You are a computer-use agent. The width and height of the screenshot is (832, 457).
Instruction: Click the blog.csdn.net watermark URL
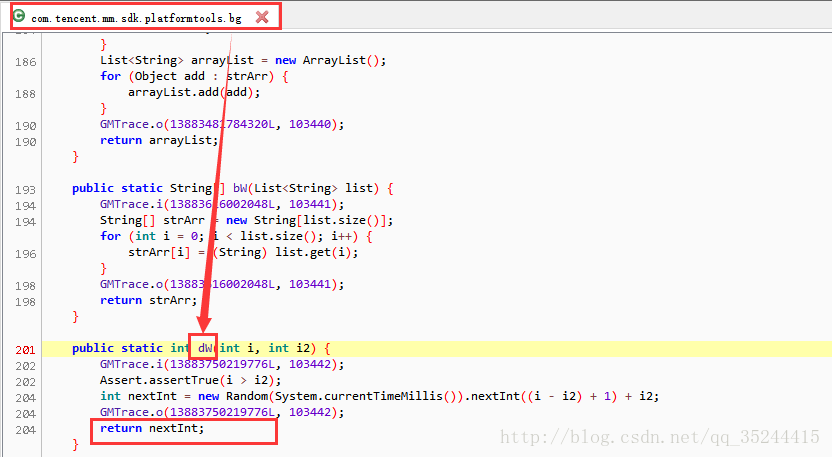tap(659, 437)
